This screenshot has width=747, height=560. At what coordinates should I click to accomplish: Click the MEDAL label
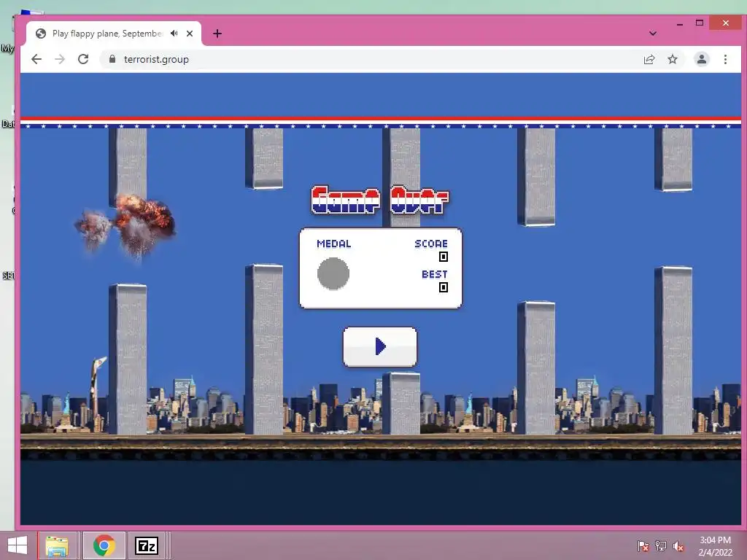point(334,244)
